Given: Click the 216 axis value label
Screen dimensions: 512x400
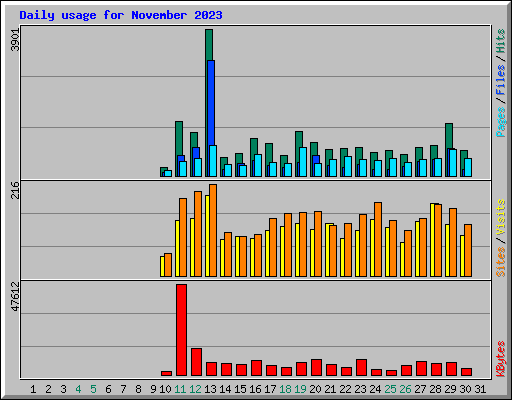Looking at the screenshot, I should [15, 190].
